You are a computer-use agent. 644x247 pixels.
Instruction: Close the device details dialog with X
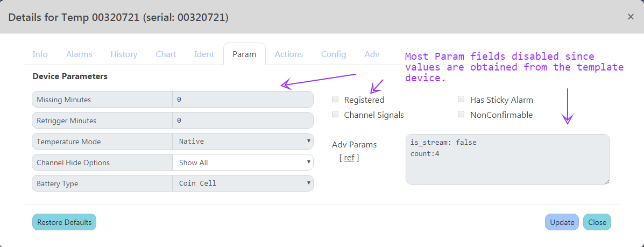(x=631, y=17)
